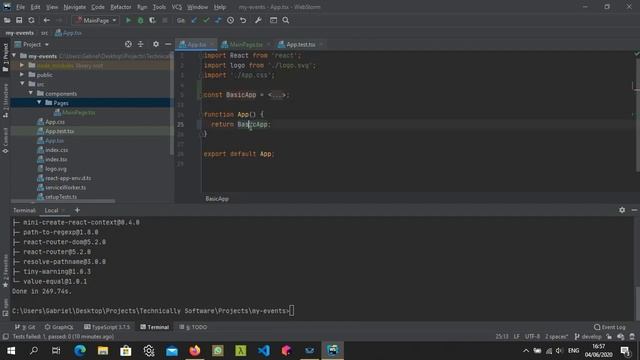Open the Navigate menu
Screen dimensions: 640x360
click(75, 7)
